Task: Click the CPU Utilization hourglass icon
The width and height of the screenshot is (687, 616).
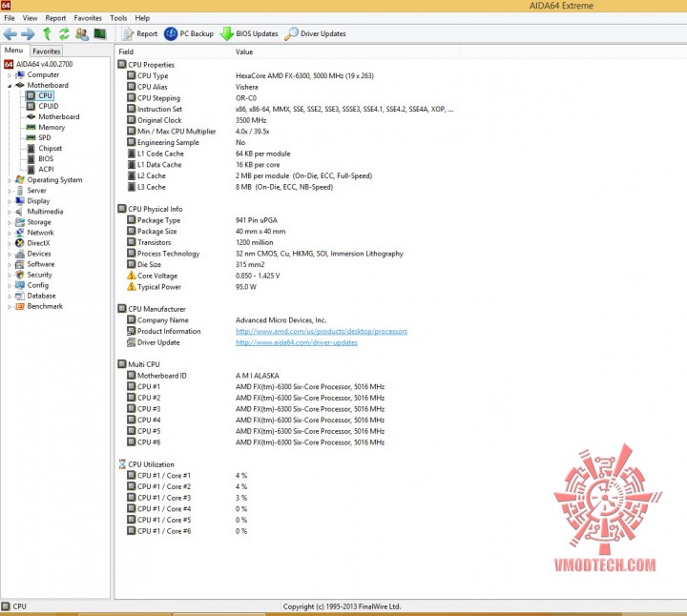Action: click(122, 464)
